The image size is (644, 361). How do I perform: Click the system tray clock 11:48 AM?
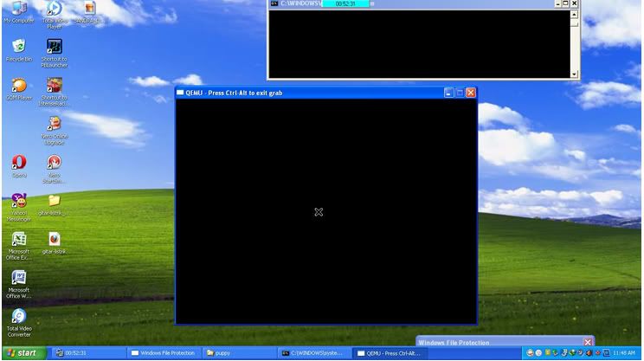(x=624, y=353)
